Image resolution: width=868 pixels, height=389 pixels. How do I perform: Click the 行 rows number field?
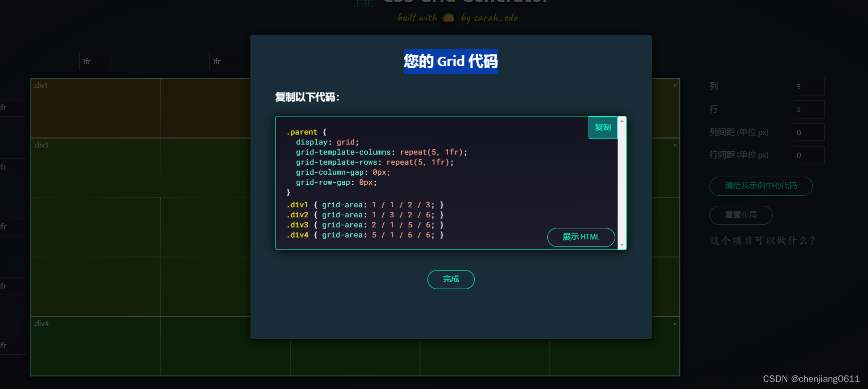[809, 109]
